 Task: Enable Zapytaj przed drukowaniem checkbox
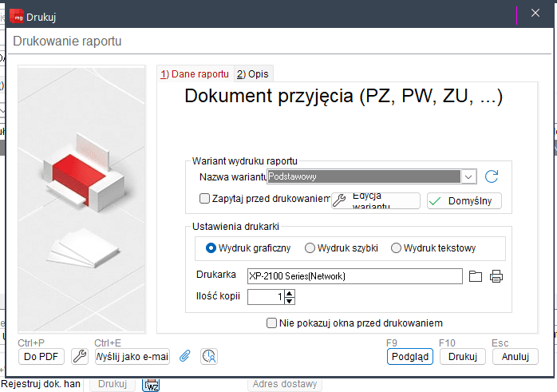(205, 199)
